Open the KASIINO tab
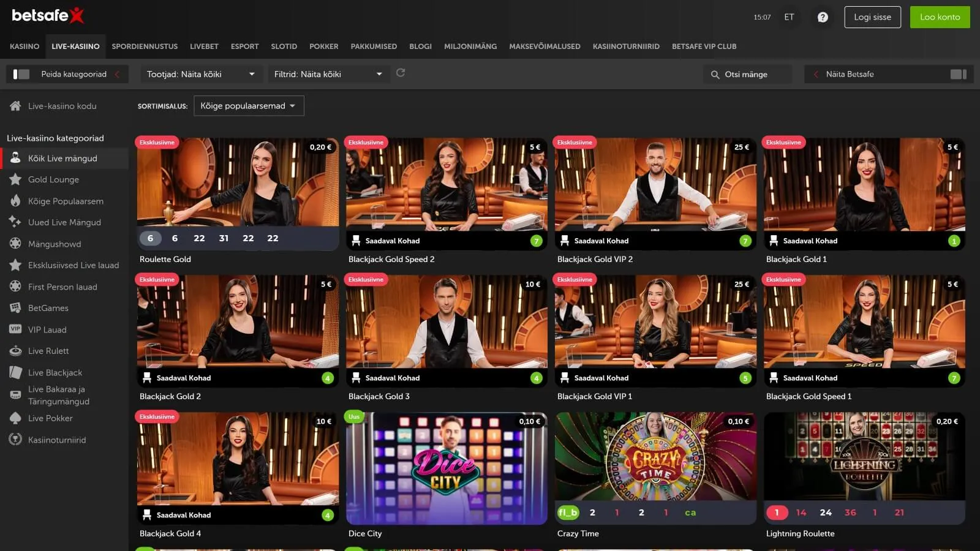Viewport: 980px width, 551px height. point(24,47)
